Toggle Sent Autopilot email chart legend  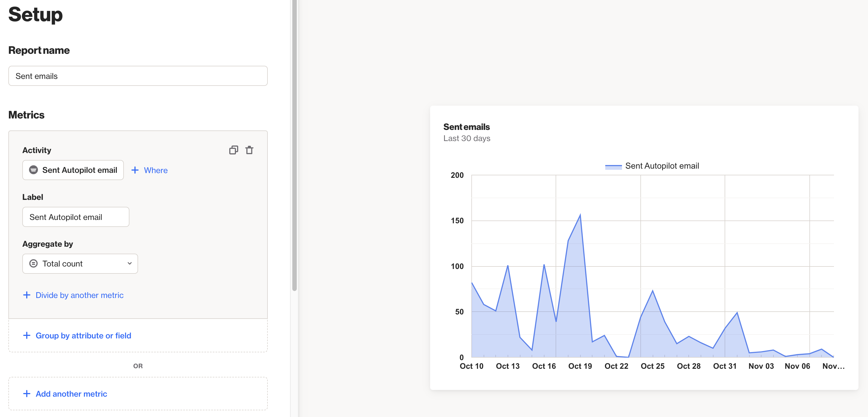[652, 166]
